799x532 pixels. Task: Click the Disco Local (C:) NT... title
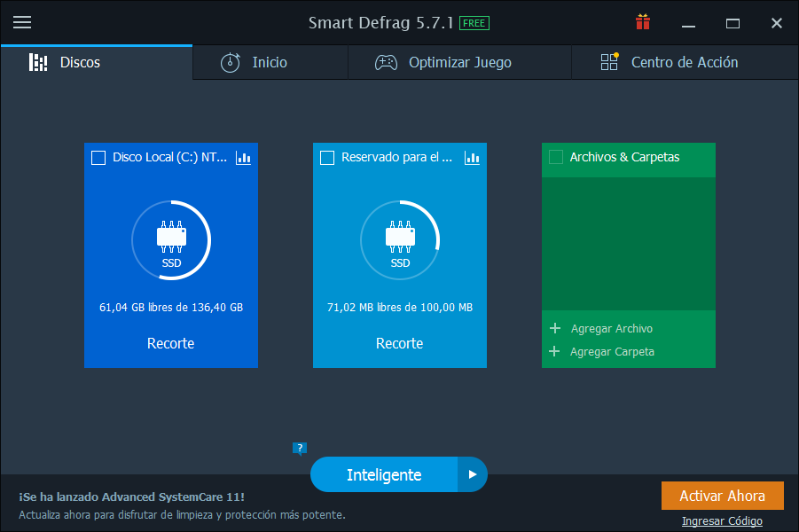169,157
